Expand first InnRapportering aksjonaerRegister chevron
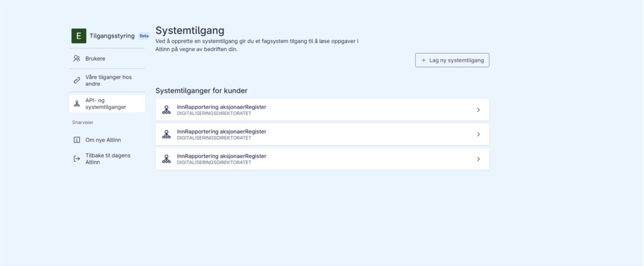This screenshot has width=644, height=266. tap(478, 110)
